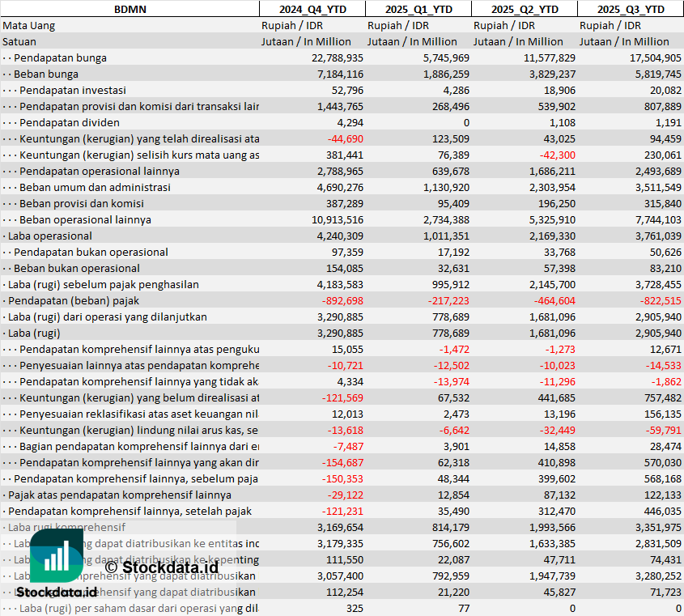Click the Stockdata.id green chart logo
Screen dimensions: 684x616
pyautogui.click(x=57, y=556)
